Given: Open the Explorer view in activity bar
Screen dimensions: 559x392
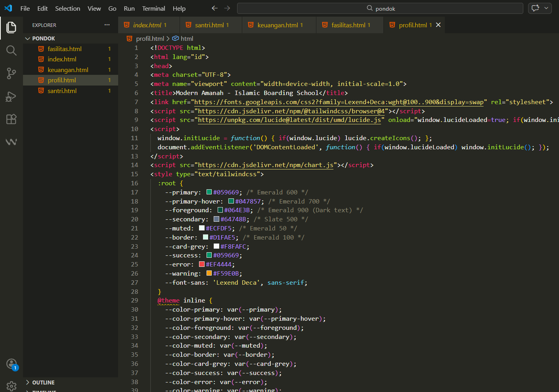Looking at the screenshot, I should point(11,27).
